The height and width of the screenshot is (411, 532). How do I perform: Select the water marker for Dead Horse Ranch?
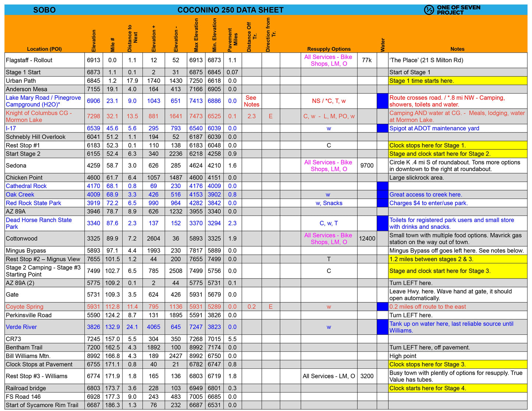383,223
